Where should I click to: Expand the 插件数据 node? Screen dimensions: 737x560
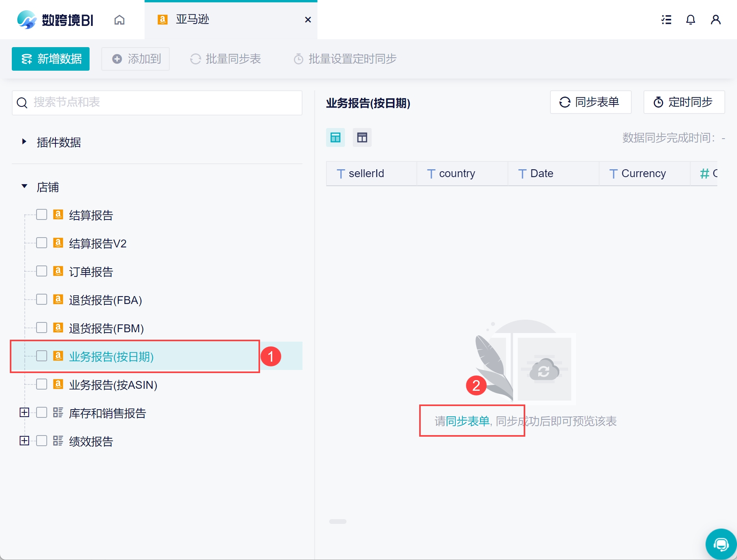(24, 142)
